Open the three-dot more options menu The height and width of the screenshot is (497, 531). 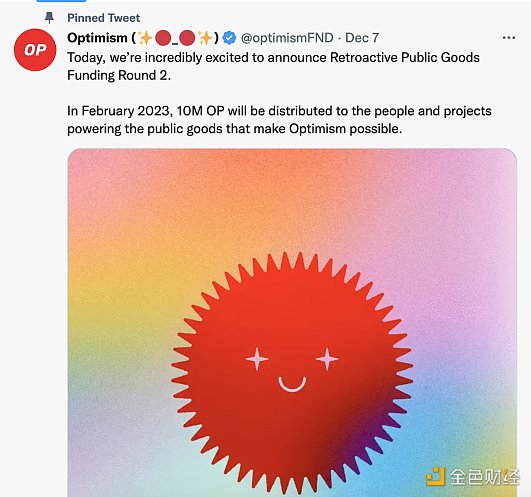pos(509,38)
